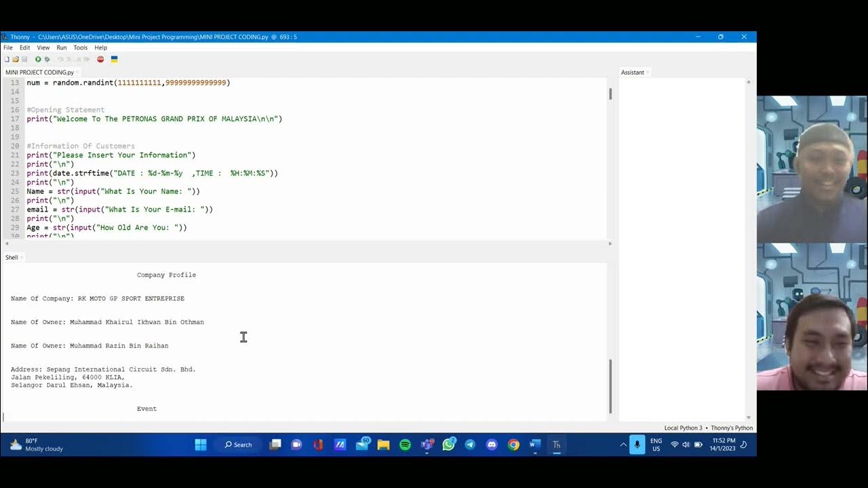Show hidden system tray icons chevron

point(623,445)
